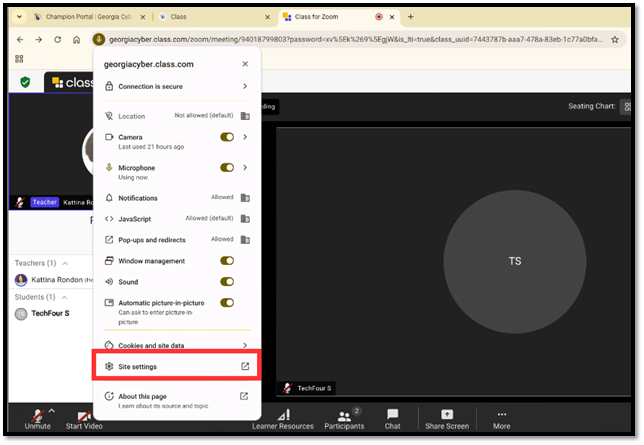Click the Teacher badge label
644x445 pixels.
coord(45,202)
